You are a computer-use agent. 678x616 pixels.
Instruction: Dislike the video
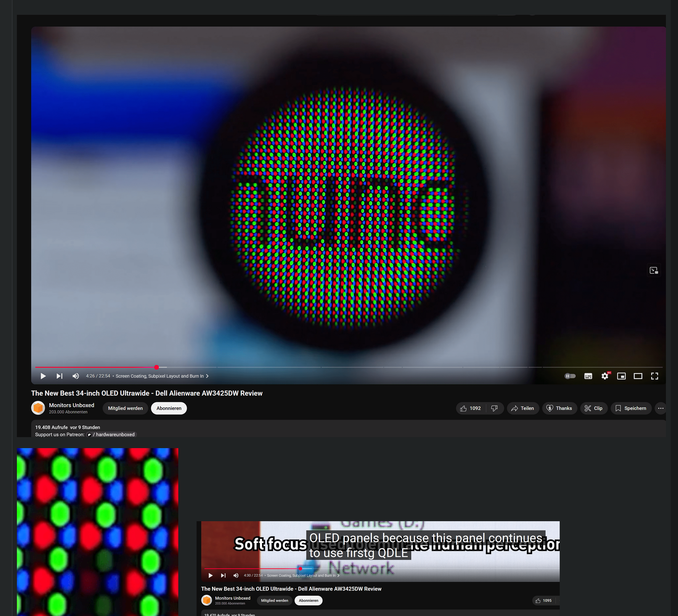pyautogui.click(x=495, y=408)
